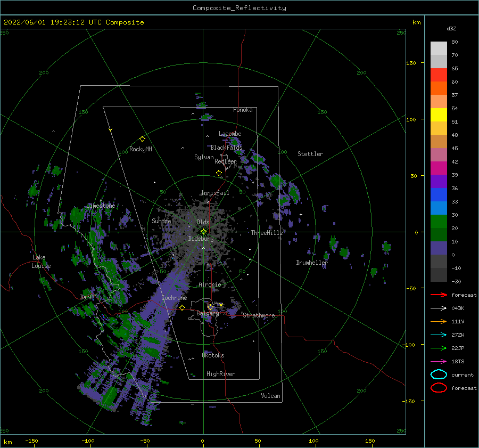Screen dimensions: 479x448
Task: Select the slate purple 0-10 dBZ swatch
Action: 439,248
